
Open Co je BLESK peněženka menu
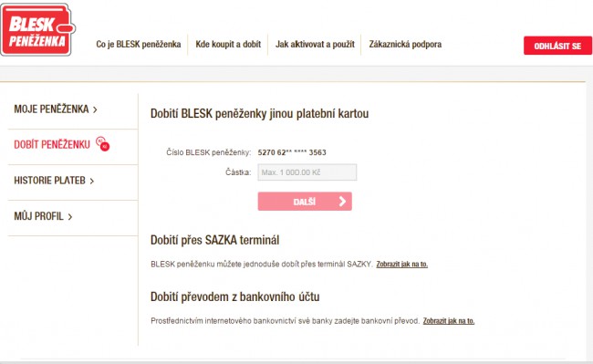point(139,44)
